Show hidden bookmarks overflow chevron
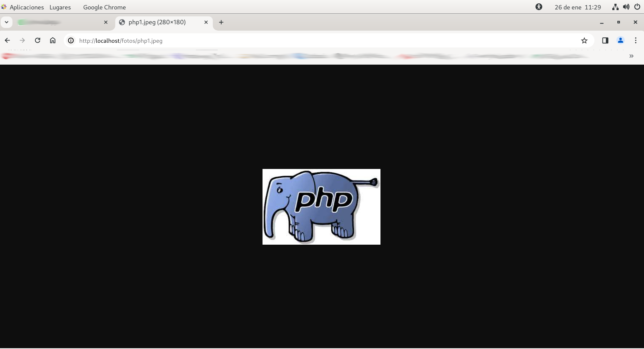Image resolution: width=644 pixels, height=349 pixels. coord(631,56)
